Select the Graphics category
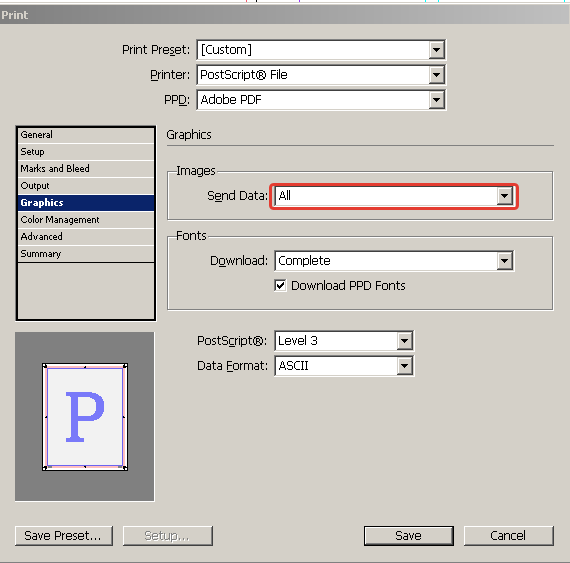 click(86, 203)
